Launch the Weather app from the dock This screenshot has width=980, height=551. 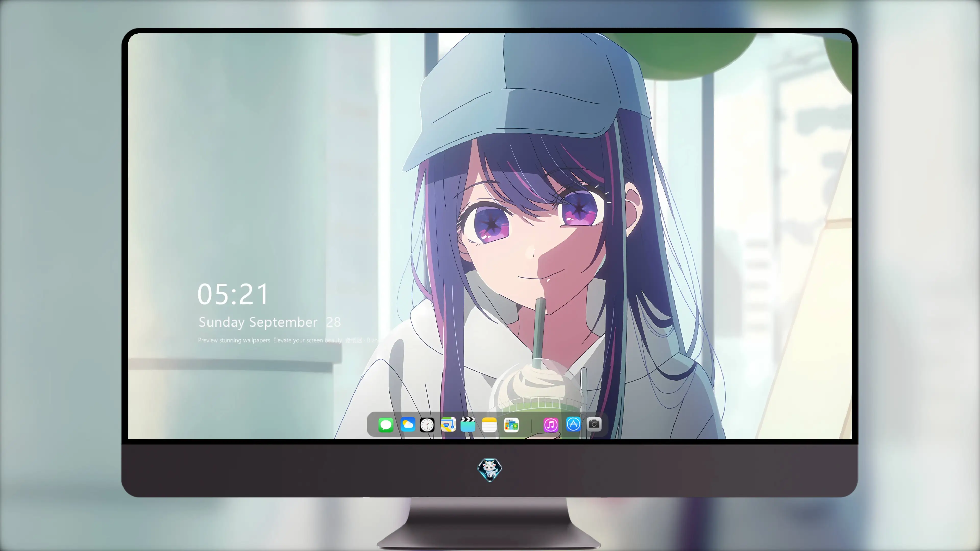[x=408, y=424]
